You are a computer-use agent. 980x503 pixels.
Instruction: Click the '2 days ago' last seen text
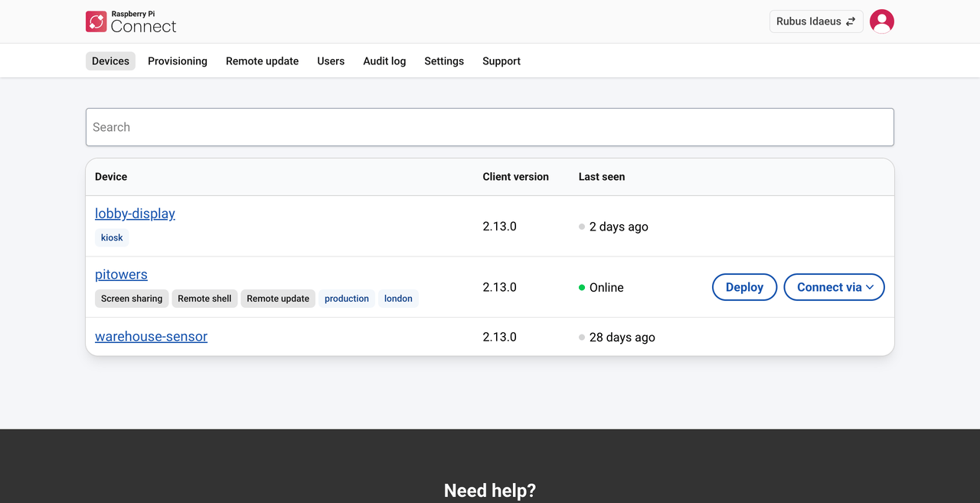[619, 227]
